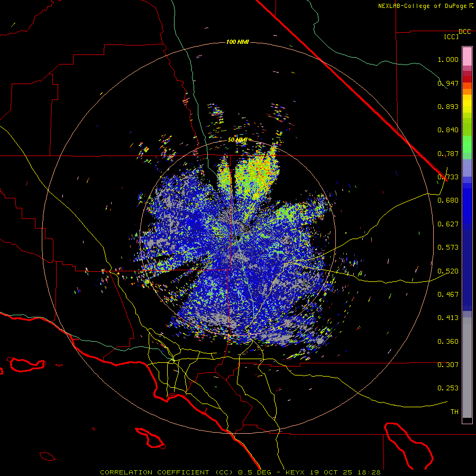
Task: Click the 0.947 scale value
Action: click(448, 83)
